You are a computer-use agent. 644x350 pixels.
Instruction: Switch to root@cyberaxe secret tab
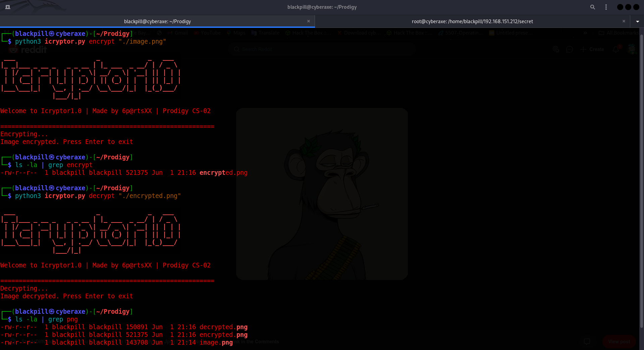click(x=472, y=21)
